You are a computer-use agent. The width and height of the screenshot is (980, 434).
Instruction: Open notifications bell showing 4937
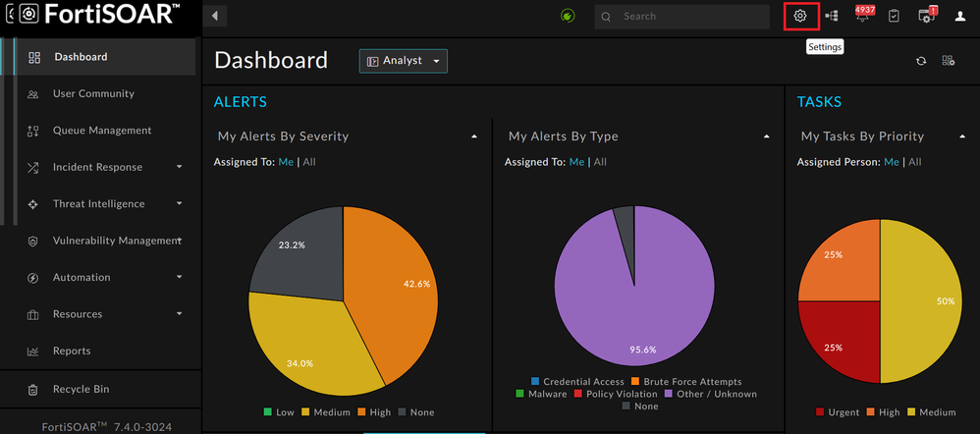[864, 15]
